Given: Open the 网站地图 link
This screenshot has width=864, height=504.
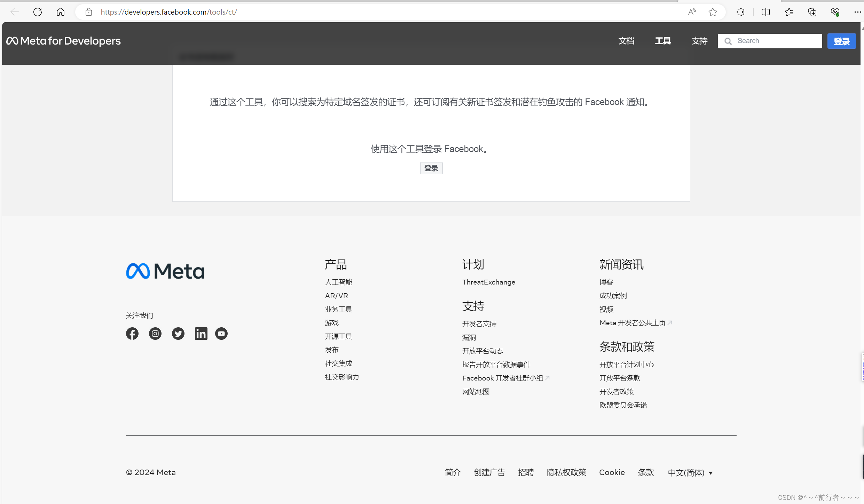Looking at the screenshot, I should (x=476, y=392).
